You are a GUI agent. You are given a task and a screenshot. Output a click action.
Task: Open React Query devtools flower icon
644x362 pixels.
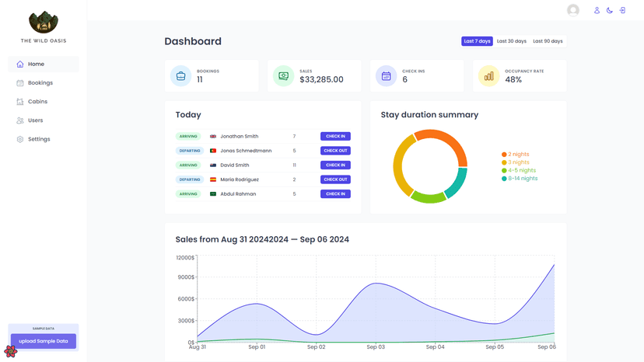[10, 351]
